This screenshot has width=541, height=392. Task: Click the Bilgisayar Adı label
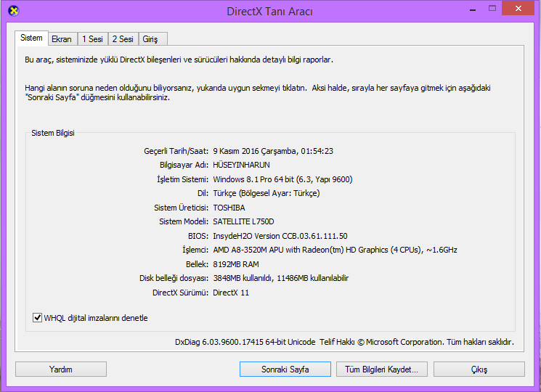coord(184,165)
